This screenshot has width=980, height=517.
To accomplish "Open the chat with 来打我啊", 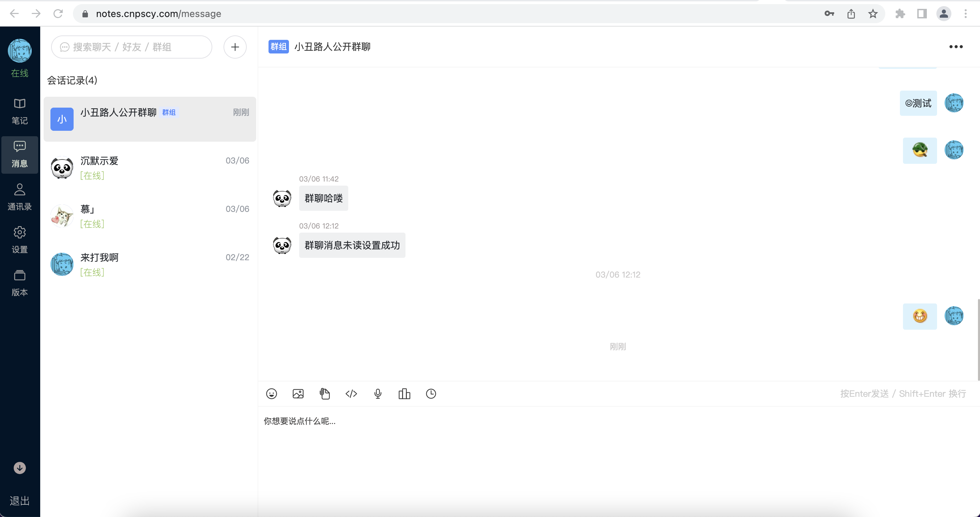I will [150, 264].
